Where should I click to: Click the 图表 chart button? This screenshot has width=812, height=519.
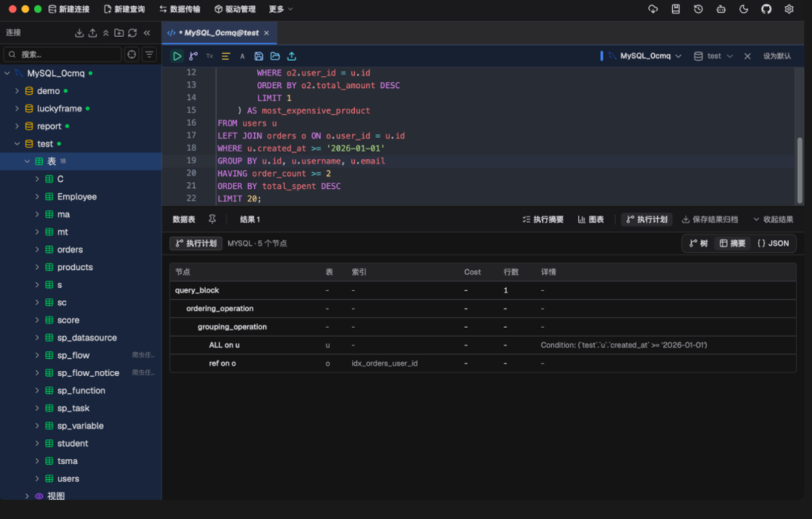point(591,219)
